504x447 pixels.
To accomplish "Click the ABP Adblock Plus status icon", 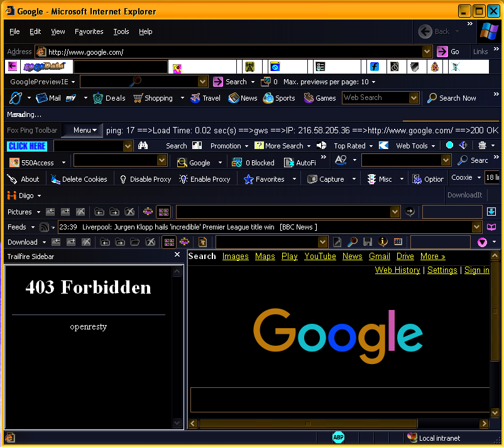I will click(x=339, y=438).
